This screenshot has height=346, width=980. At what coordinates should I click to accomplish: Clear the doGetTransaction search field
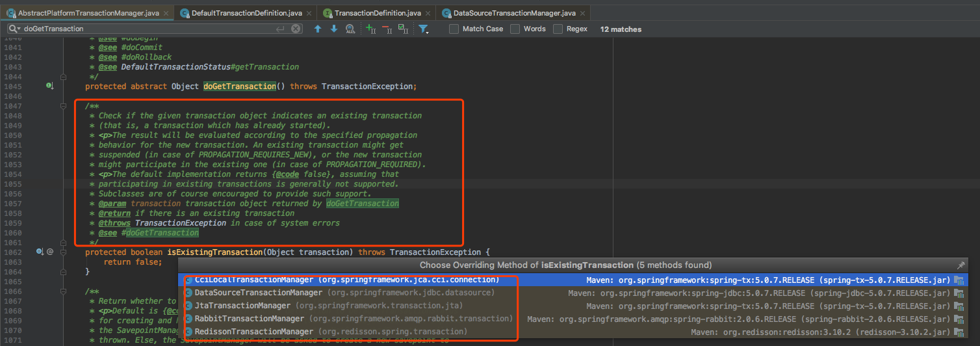click(x=296, y=29)
